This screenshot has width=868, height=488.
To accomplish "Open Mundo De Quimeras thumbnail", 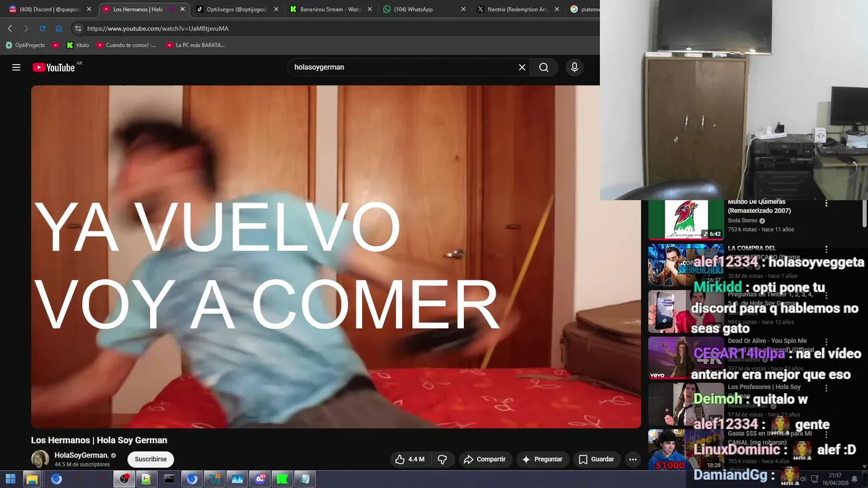I will pos(686,220).
